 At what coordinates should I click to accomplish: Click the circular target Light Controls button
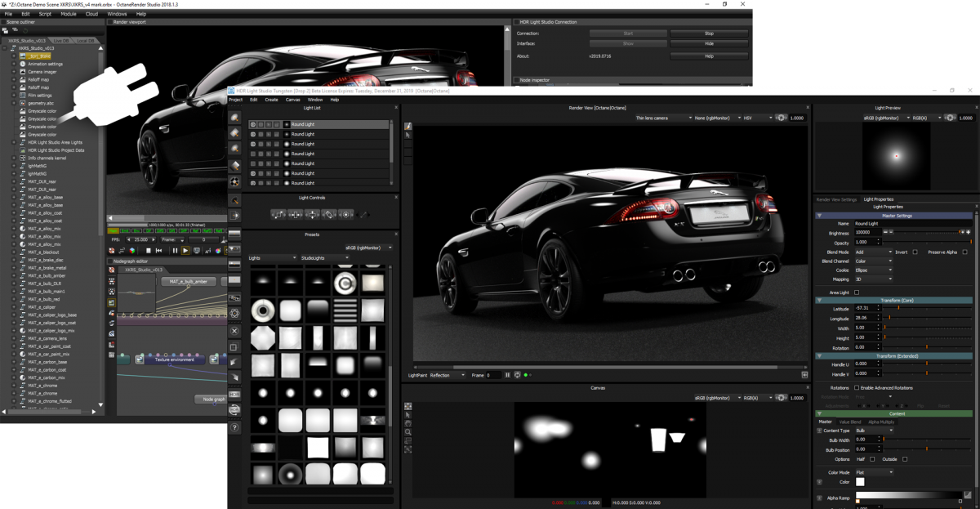(x=346, y=214)
